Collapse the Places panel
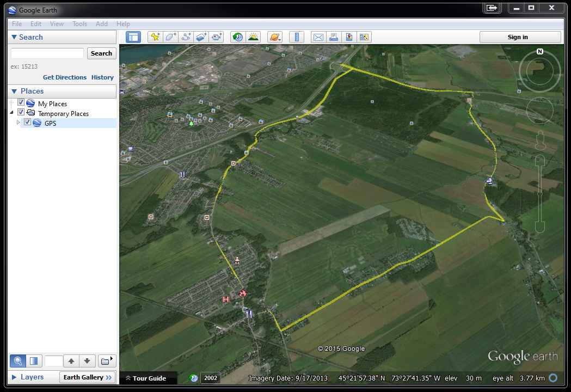571x392 pixels. [14, 91]
